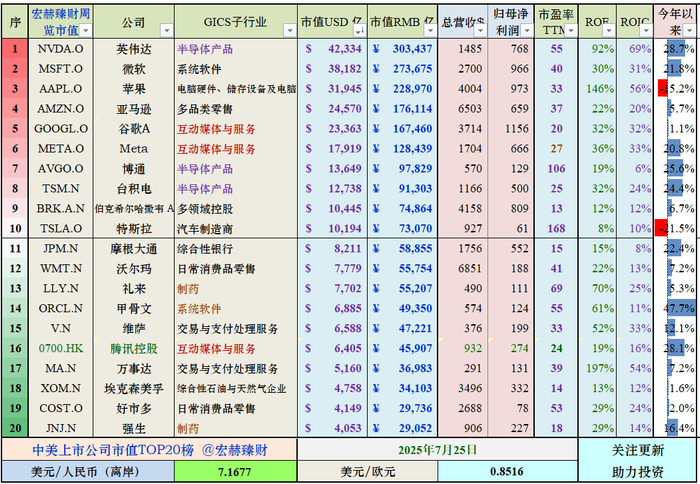Open the 今年以来 column filter dropdown
700x484 pixels.
[x=690, y=30]
